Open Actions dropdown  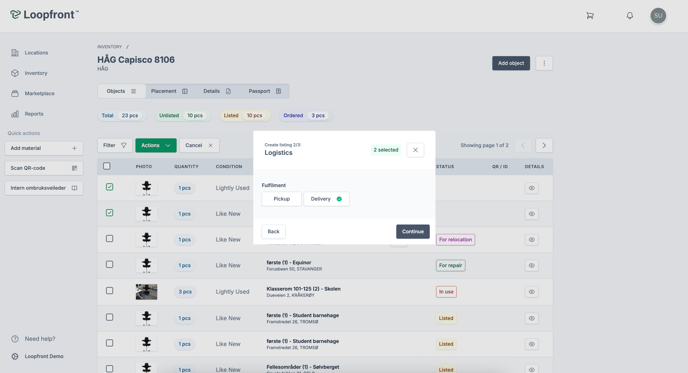pos(156,145)
